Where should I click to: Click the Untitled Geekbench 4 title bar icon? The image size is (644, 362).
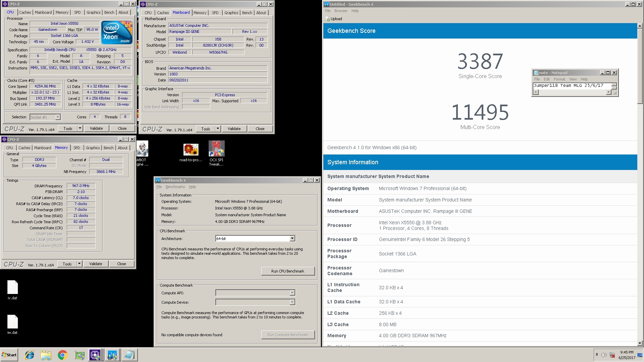pyautogui.click(x=327, y=4)
